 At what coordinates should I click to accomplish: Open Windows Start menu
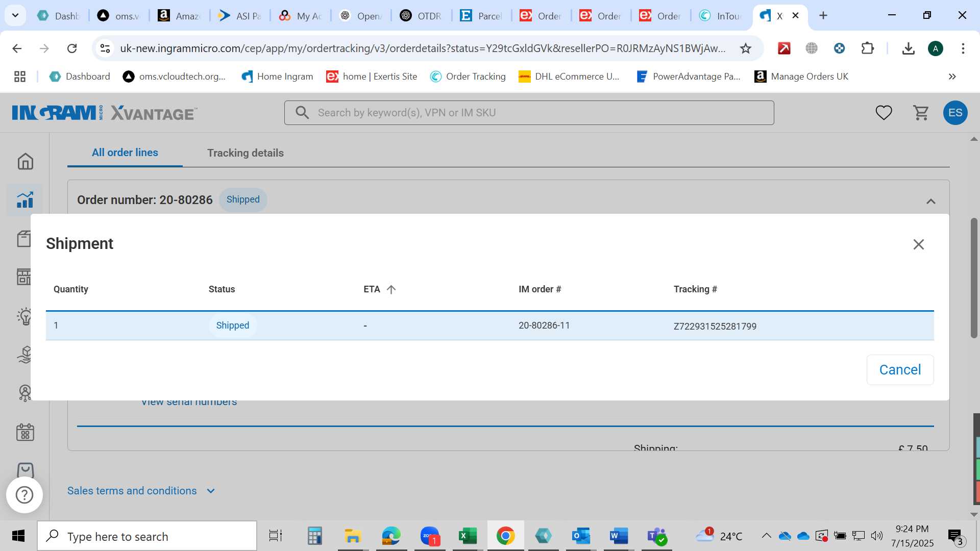pos(18,536)
